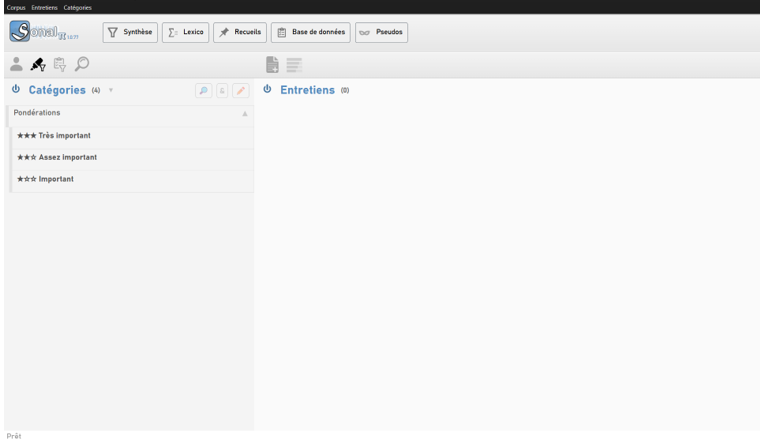Screen dimensions: 760x448
Task: Open the Synthèse view
Action: 130,32
